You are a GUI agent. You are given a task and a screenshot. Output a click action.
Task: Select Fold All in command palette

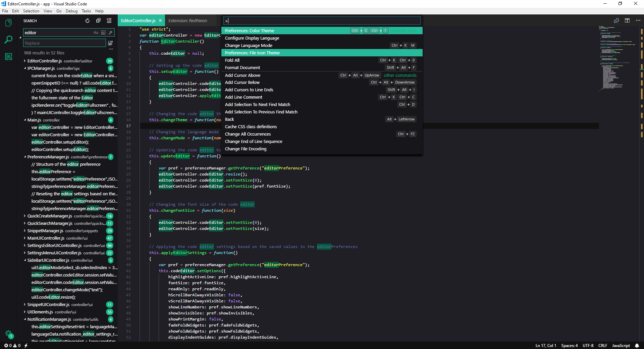[322, 60]
